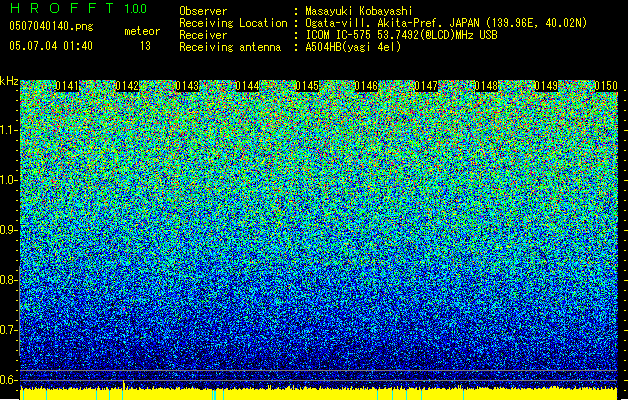Click the 0141 time marker

[67, 86]
